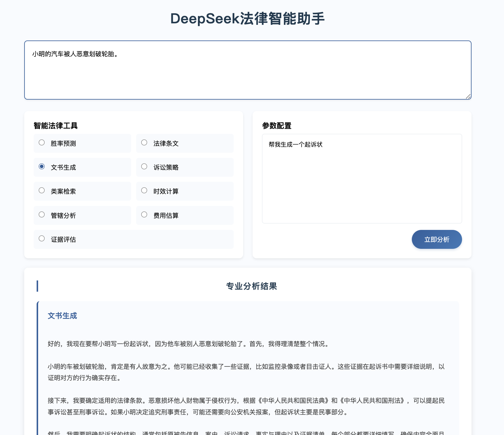Click the 智能法律工具 panel heading
Image resolution: width=504 pixels, height=435 pixels.
[56, 126]
